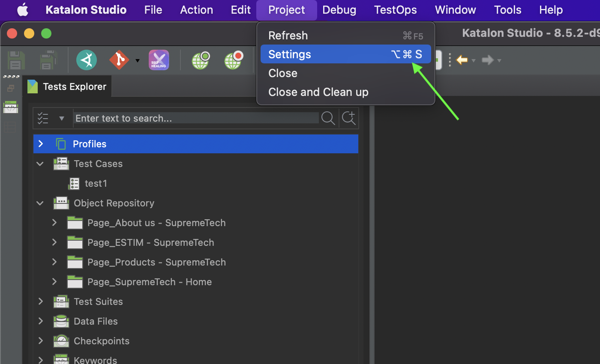The height and width of the screenshot is (364, 600).
Task: Choose Settings from the Project menu
Action: coord(346,54)
